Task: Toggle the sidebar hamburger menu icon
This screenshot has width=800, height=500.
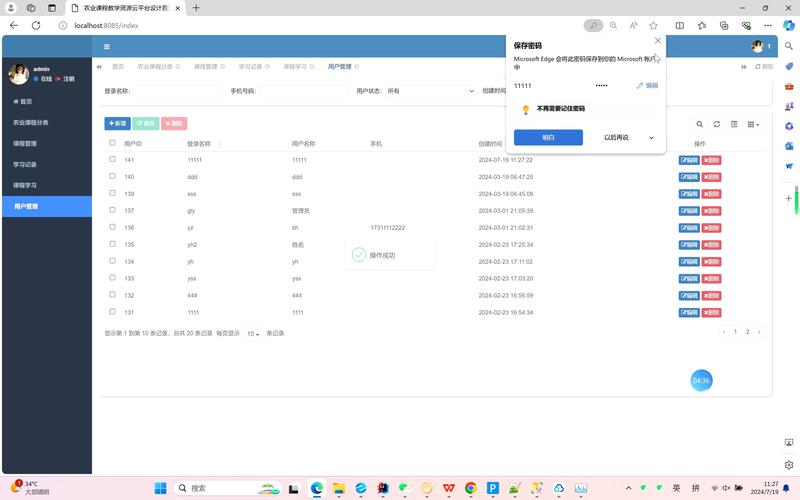Action: point(107,46)
